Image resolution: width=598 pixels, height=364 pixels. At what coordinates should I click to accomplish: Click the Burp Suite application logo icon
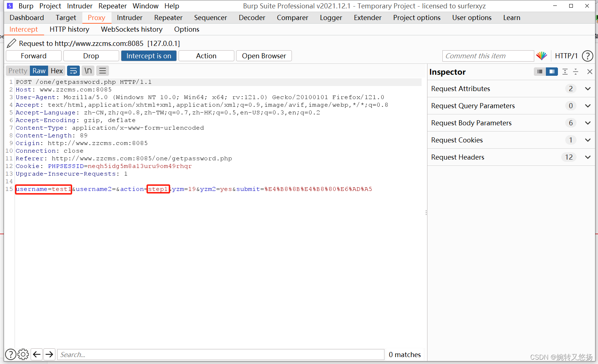click(x=10, y=6)
